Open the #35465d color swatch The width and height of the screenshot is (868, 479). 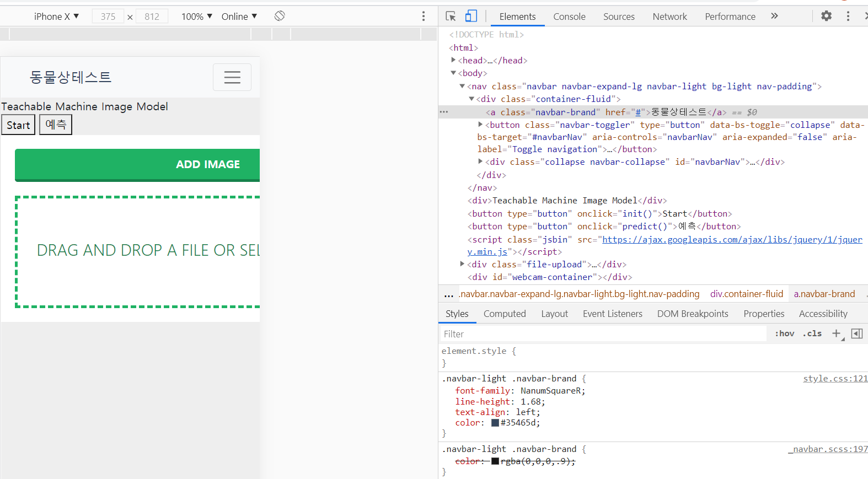pyautogui.click(x=495, y=423)
